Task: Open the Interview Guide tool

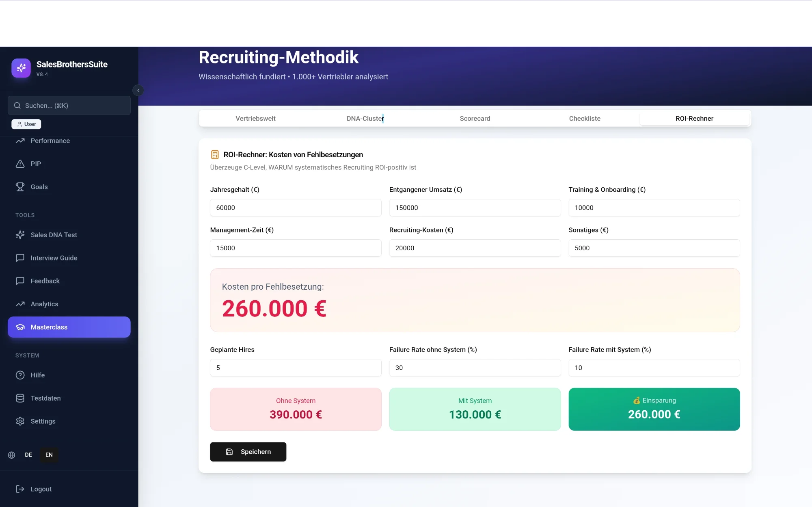Action: tap(53, 258)
